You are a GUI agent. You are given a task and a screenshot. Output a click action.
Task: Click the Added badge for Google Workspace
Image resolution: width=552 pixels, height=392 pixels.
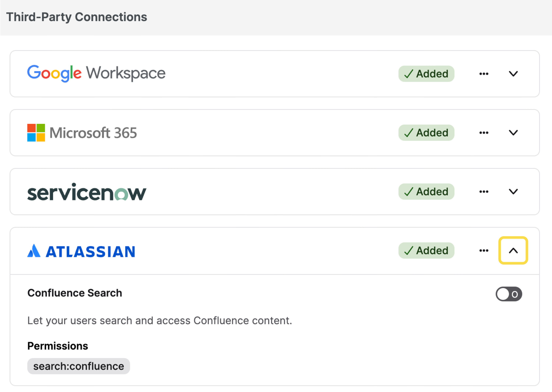426,74
